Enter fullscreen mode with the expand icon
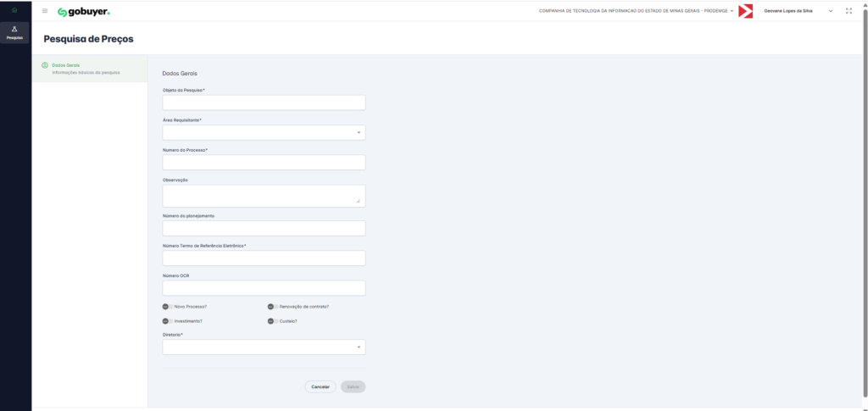 click(x=849, y=11)
